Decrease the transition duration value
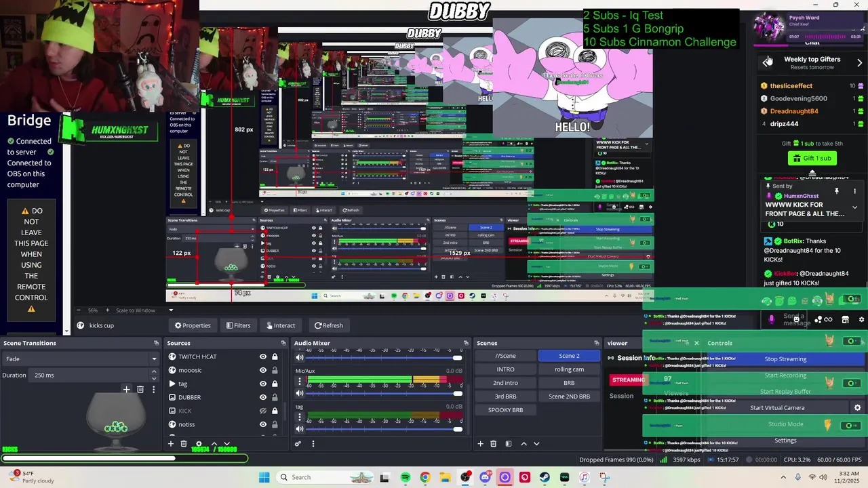This screenshot has height=488, width=868. coord(154,378)
